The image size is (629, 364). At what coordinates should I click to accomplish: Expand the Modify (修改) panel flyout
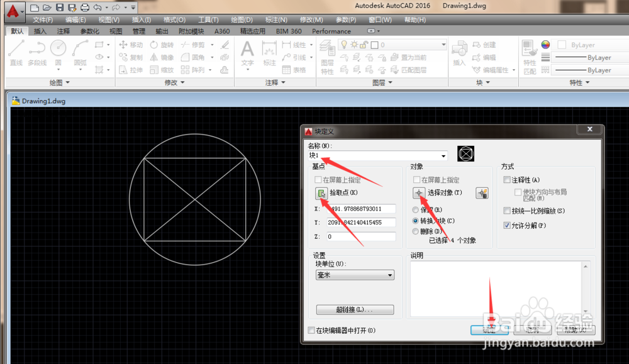(174, 82)
